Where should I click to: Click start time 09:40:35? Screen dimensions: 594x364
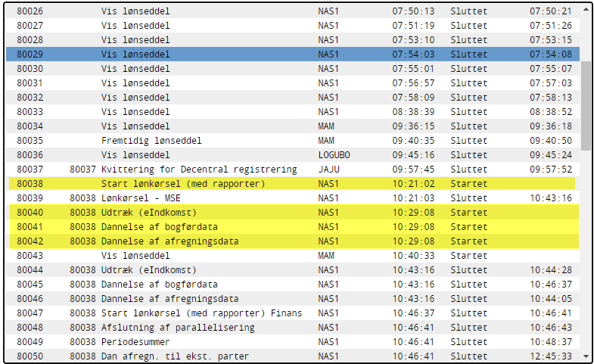tap(413, 141)
